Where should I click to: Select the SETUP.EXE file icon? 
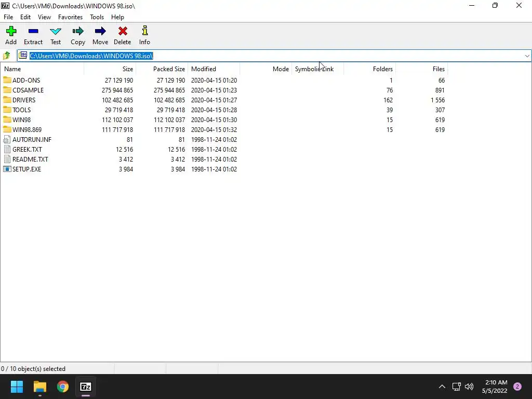click(x=7, y=169)
